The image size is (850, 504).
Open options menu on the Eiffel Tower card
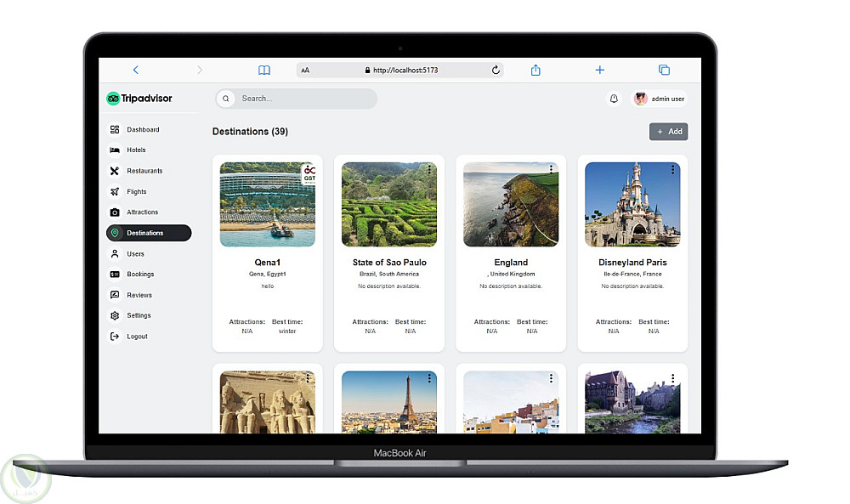pyautogui.click(x=429, y=378)
